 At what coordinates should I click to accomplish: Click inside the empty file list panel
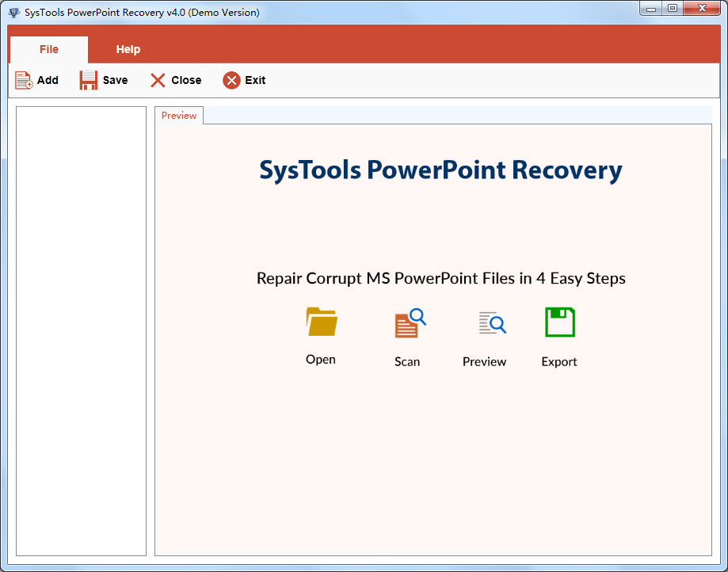pos(79,333)
